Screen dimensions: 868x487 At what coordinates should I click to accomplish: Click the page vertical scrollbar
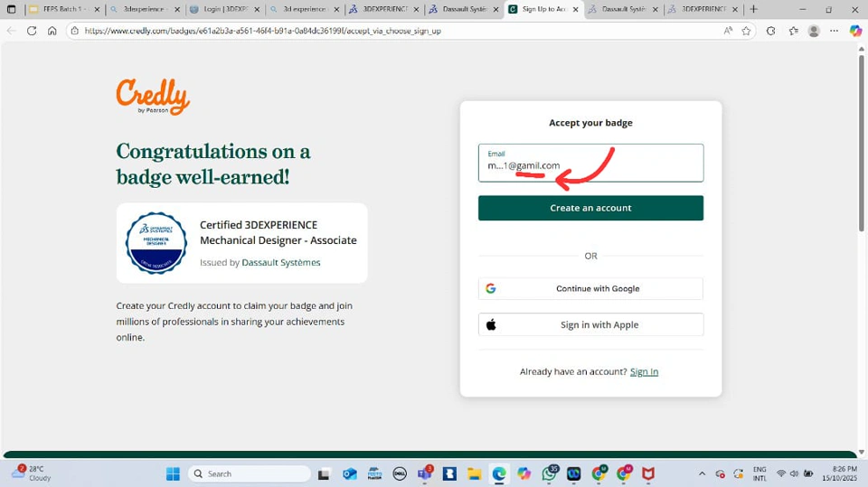point(861,144)
